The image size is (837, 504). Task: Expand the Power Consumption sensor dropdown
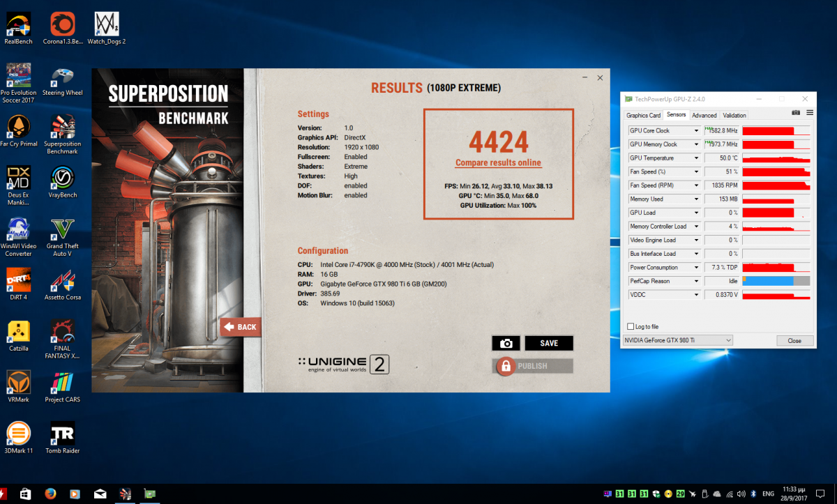click(695, 268)
